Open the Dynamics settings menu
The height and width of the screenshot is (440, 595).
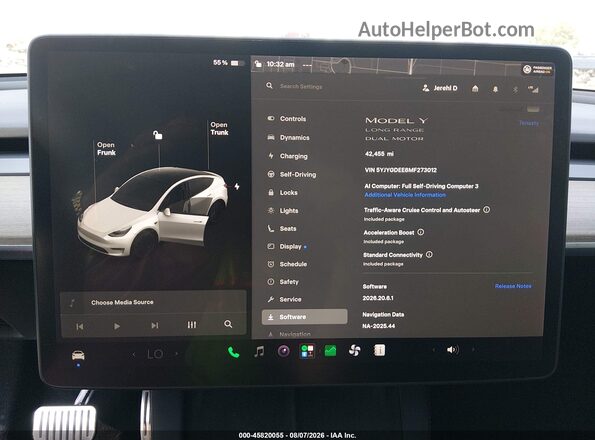289,137
